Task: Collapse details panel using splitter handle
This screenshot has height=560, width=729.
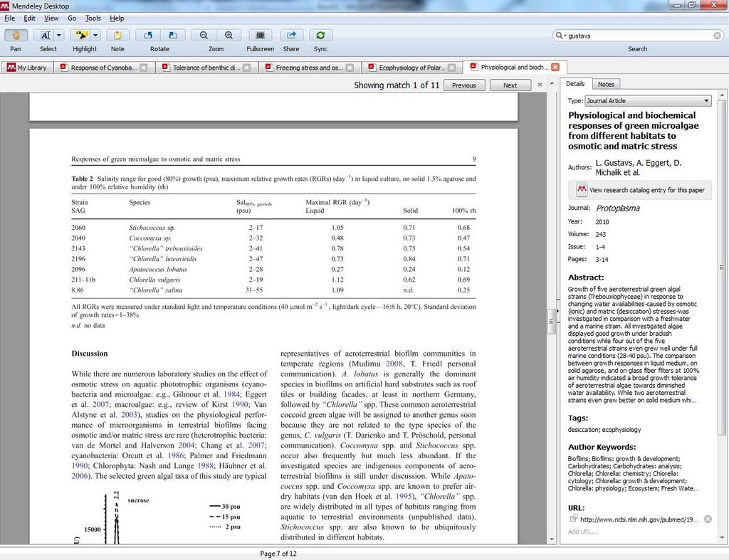Action: 557,311
